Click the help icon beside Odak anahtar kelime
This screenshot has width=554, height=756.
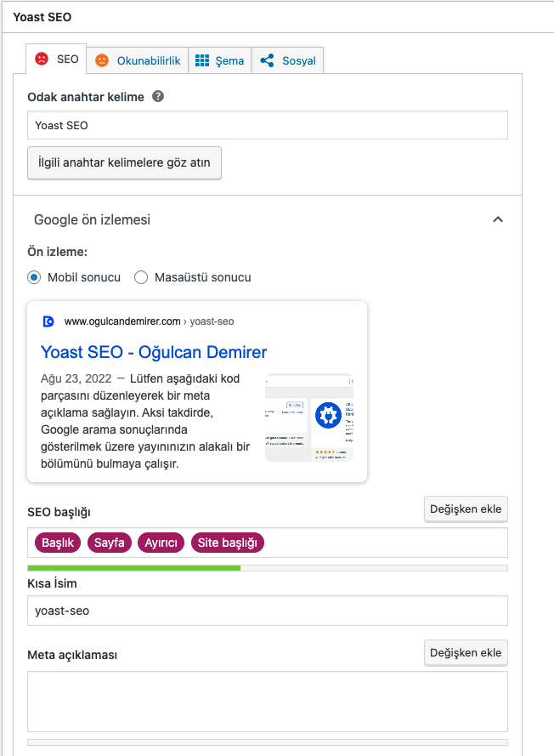point(158,97)
